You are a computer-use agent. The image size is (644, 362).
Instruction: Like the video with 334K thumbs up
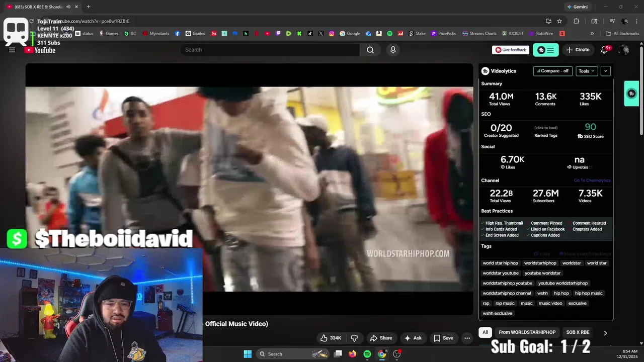click(331, 338)
